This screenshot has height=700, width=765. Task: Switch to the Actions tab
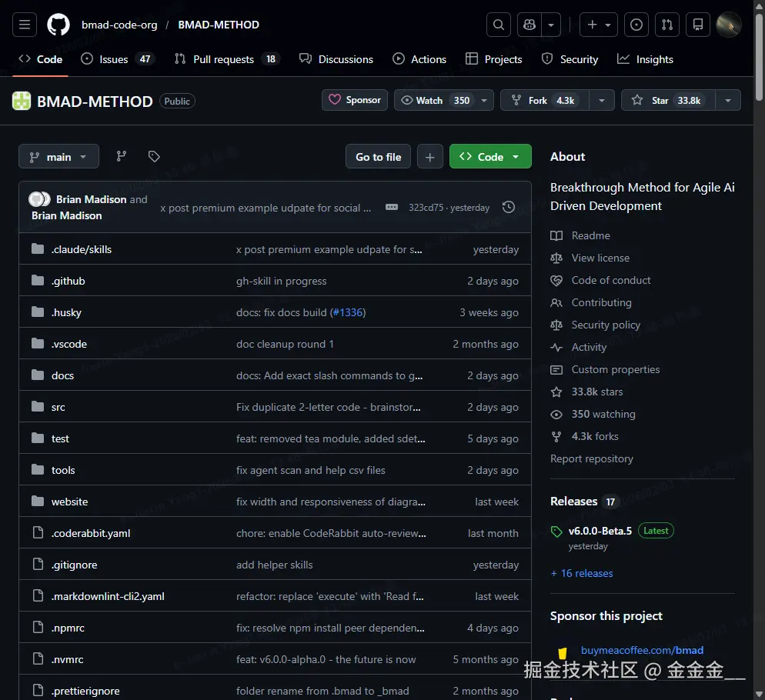419,59
